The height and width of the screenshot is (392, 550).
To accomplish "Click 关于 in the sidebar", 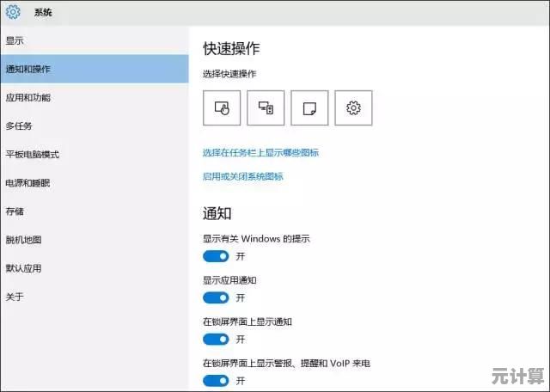I will [15, 297].
